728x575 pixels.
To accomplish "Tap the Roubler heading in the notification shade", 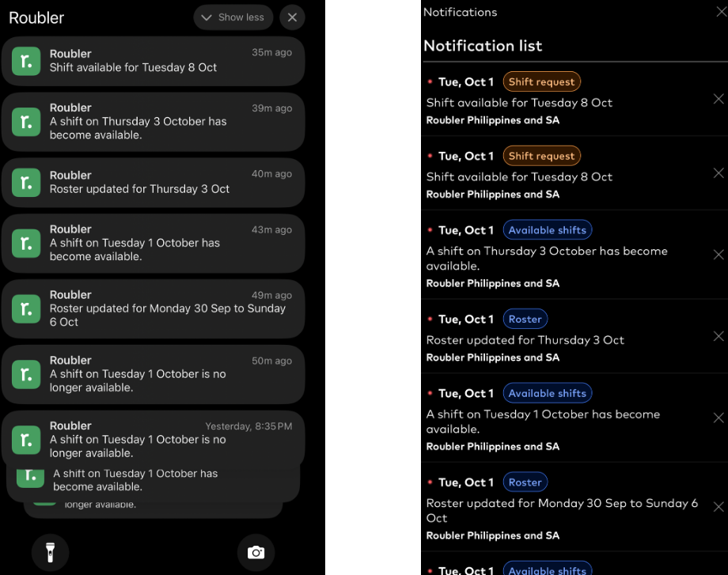I will pos(36,17).
